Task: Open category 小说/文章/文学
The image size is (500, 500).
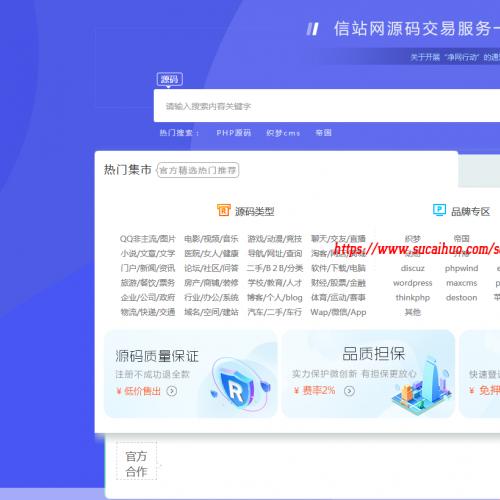Action: pyautogui.click(x=148, y=253)
